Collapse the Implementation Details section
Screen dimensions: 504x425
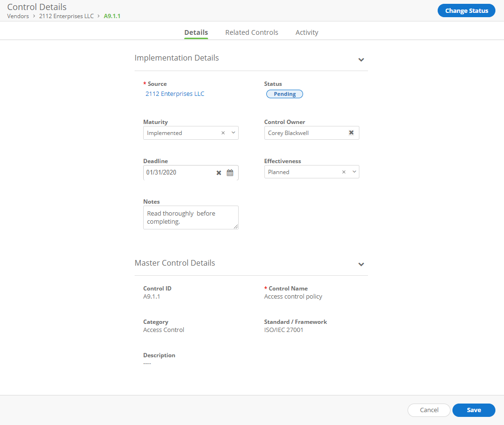click(361, 60)
